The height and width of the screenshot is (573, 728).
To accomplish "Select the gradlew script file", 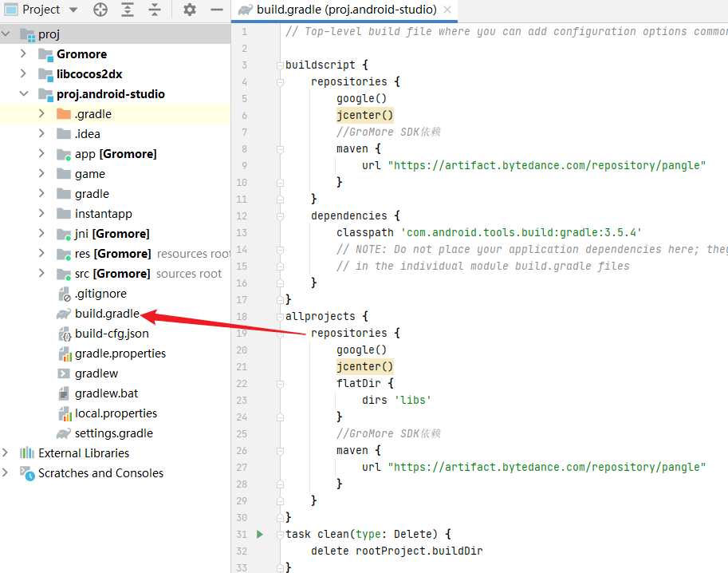I will (x=96, y=373).
